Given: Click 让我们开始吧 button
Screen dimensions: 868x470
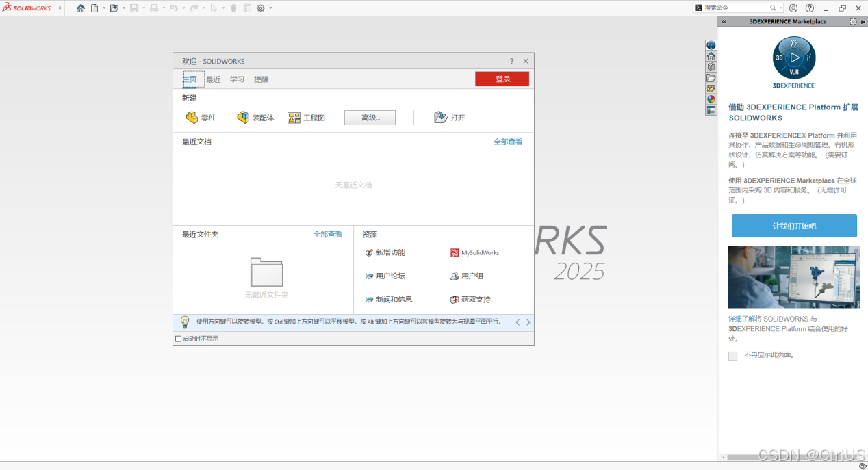Looking at the screenshot, I should pos(794,226).
